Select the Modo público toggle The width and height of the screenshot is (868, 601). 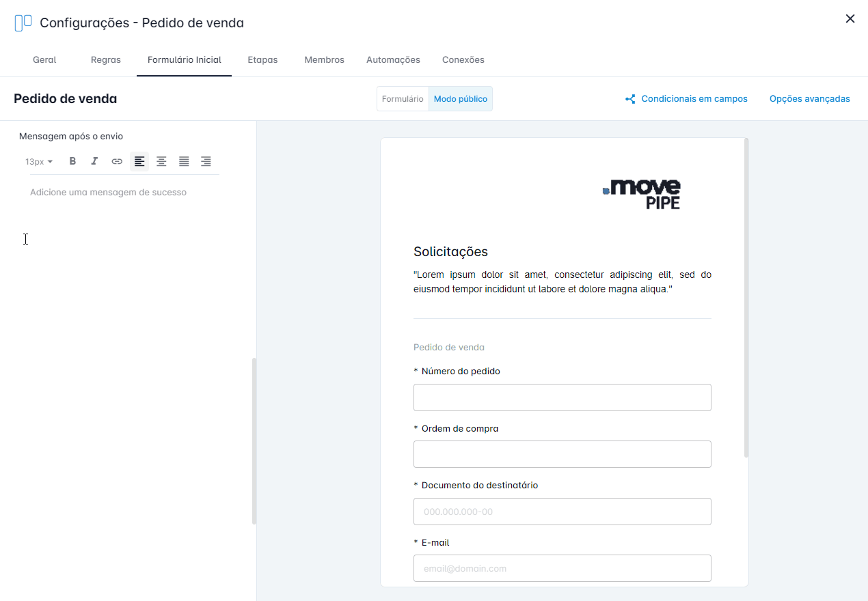pos(461,99)
